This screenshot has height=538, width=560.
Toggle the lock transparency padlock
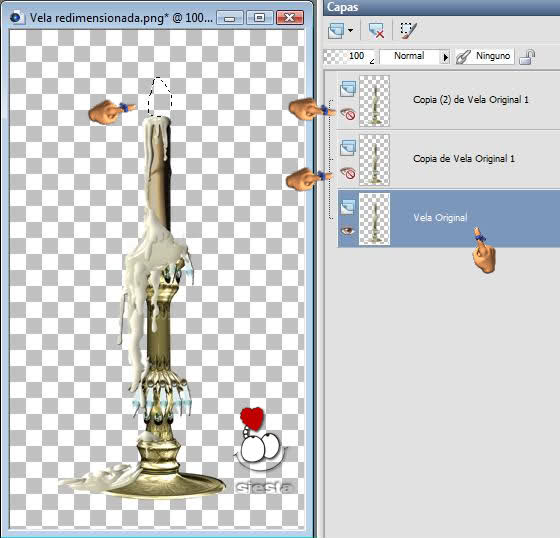(527, 57)
